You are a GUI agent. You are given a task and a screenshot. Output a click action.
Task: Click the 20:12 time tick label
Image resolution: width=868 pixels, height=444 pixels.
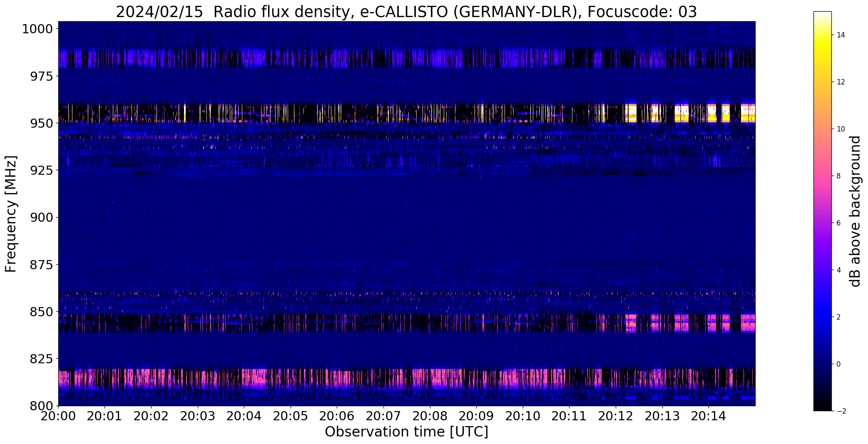(x=616, y=416)
